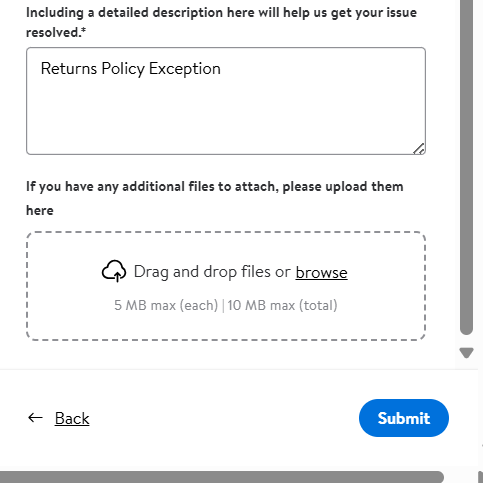Screen dimensions: 483x483
Task: Focus the detailed description text area
Action: pyautogui.click(x=226, y=101)
